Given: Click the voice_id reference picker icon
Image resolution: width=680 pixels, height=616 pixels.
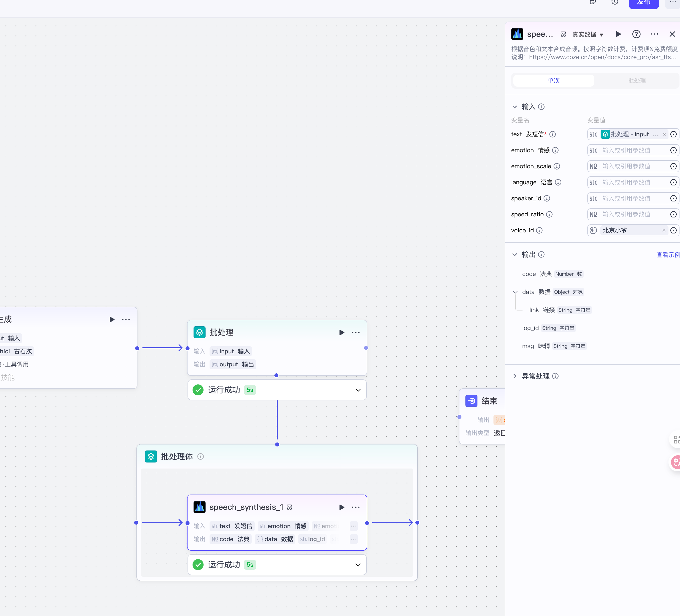Looking at the screenshot, I should point(673,230).
